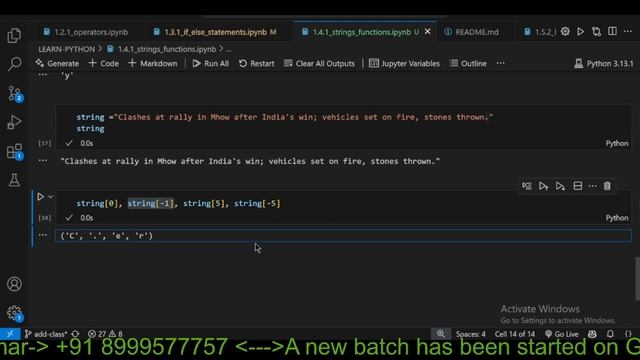Split cell icon in cell toolbar

point(578,186)
